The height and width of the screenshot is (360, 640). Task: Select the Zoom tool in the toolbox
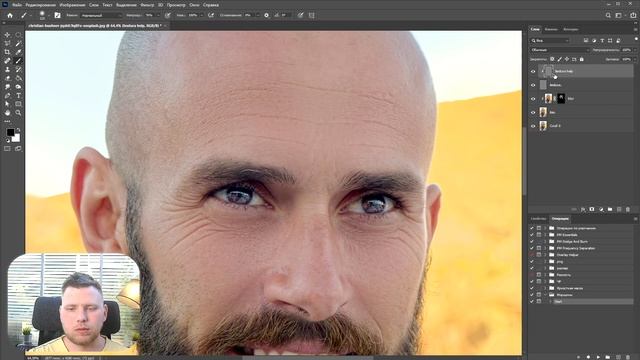pos(18,113)
